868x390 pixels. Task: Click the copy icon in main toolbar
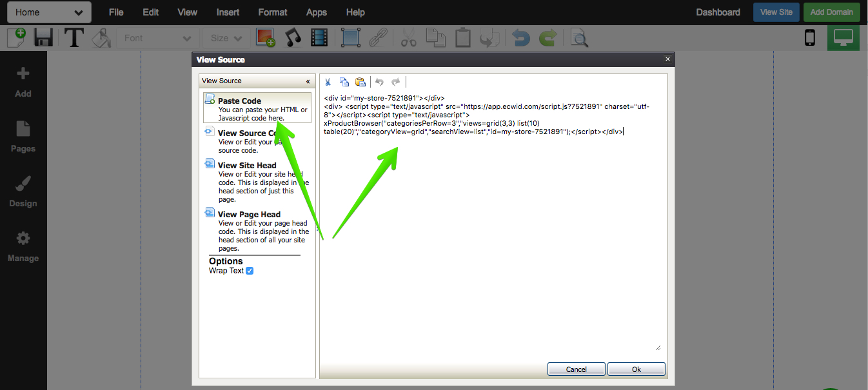click(436, 37)
